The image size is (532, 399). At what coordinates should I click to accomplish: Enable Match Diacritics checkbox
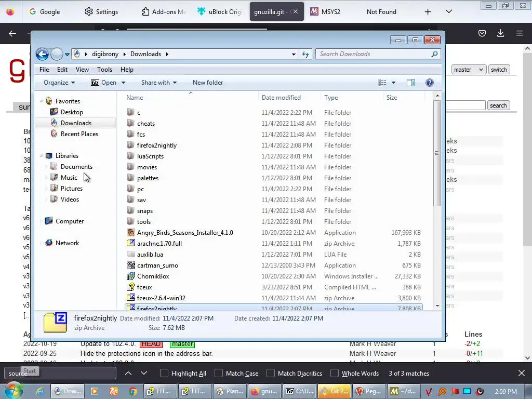271,373
